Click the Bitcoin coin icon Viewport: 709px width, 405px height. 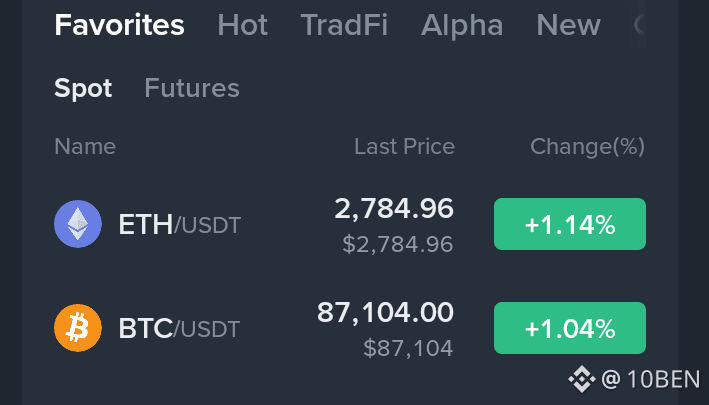coord(78,328)
